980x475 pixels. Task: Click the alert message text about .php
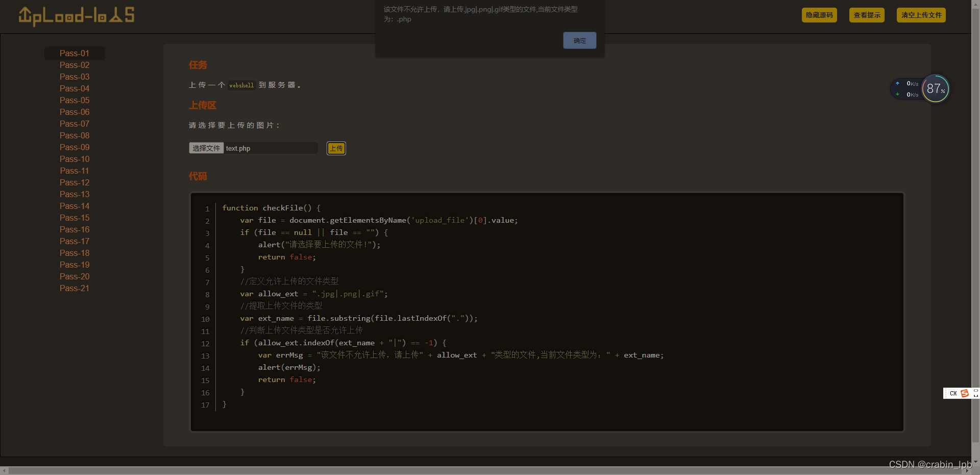(481, 14)
